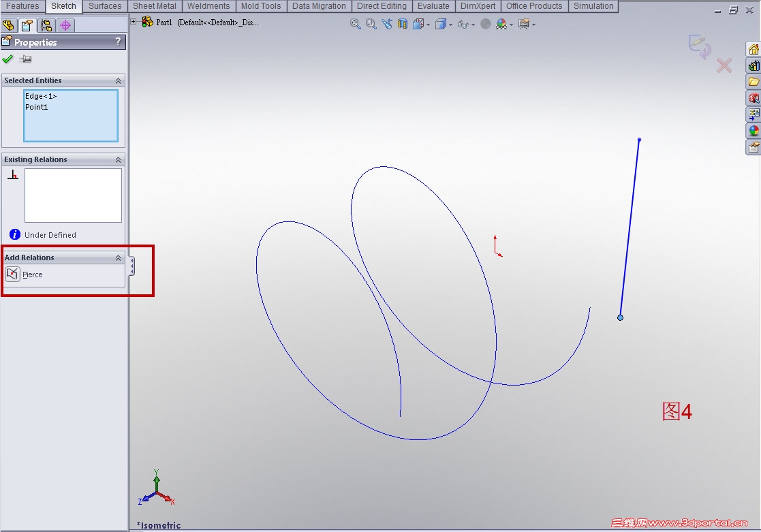The height and width of the screenshot is (532, 761).
Task: Switch to the Sketch tab
Action: pos(63,6)
